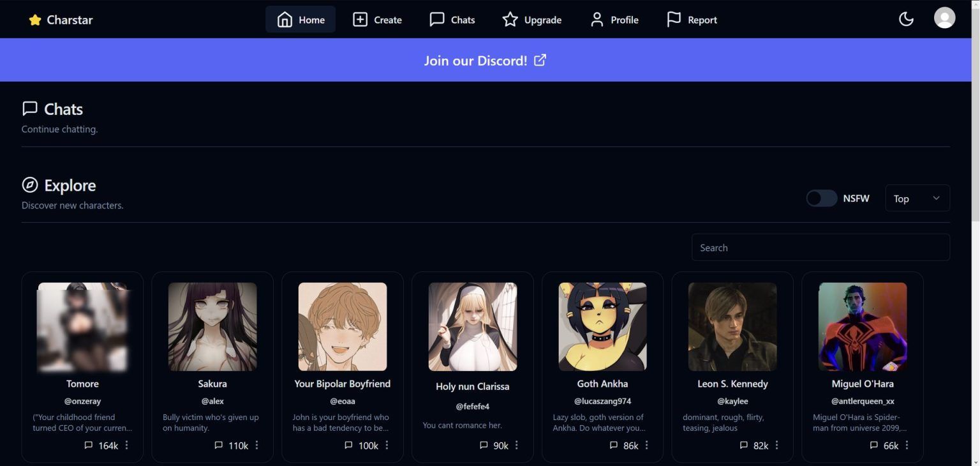Click the Charstar star logo
This screenshot has height=466, width=980.
click(x=34, y=19)
